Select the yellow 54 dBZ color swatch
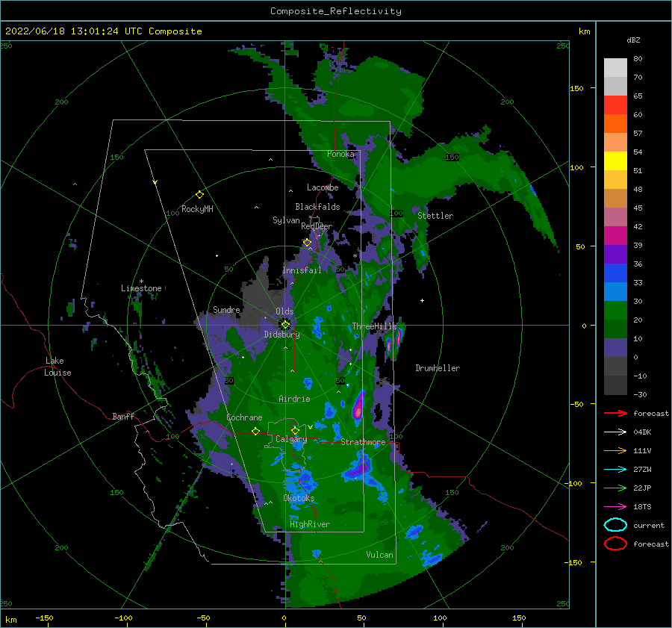 pos(615,161)
